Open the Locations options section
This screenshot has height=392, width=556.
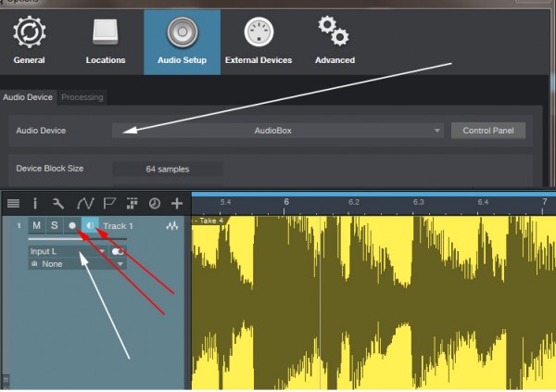point(106,41)
